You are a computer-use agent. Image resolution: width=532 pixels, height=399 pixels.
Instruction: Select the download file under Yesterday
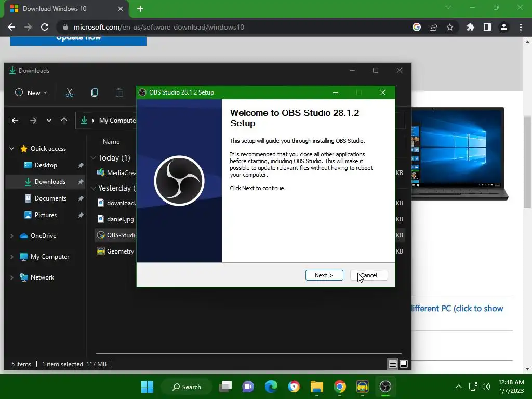[116, 203]
